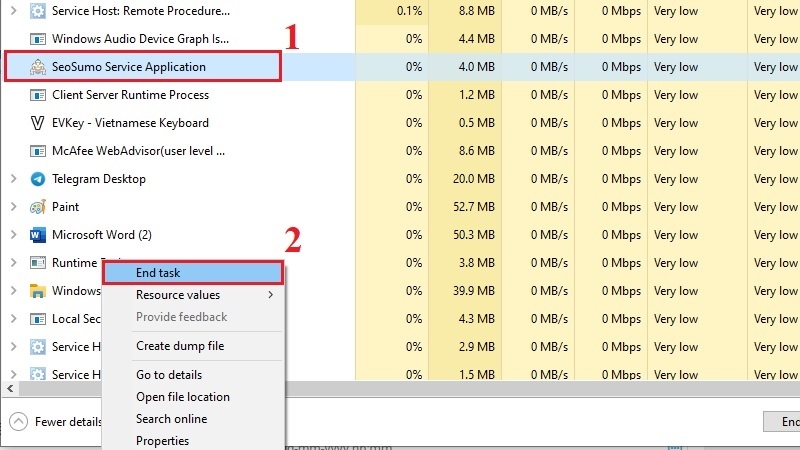Viewport: 800px width, 450px height.
Task: Expand the Telegram Desktop process group
Action: click(14, 179)
